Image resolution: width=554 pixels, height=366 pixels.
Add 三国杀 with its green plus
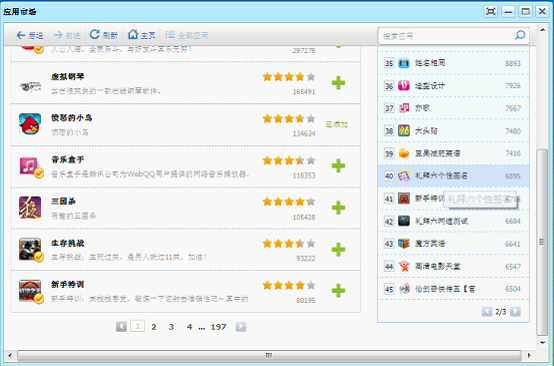(x=338, y=208)
